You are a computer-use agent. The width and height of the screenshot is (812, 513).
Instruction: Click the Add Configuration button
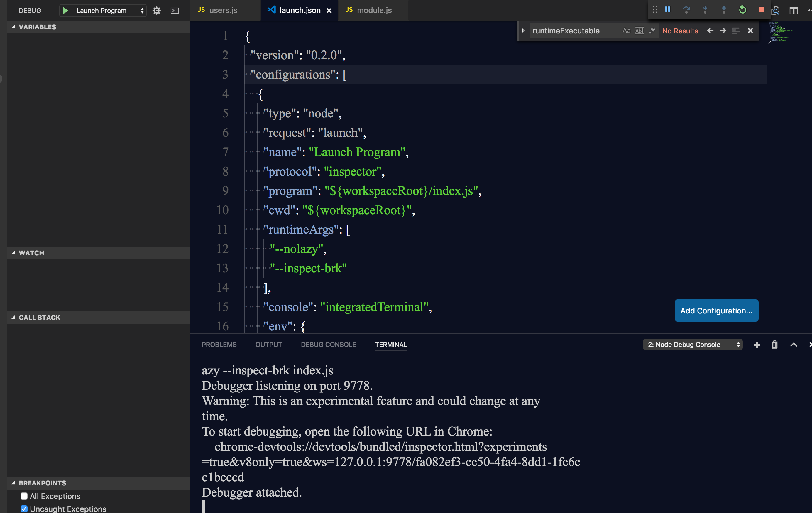[x=717, y=310]
